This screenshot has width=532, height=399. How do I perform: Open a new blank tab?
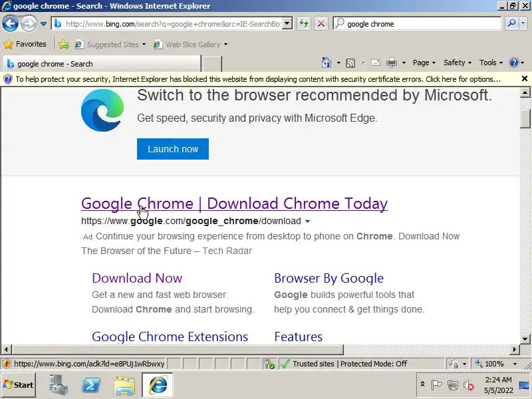point(212,64)
